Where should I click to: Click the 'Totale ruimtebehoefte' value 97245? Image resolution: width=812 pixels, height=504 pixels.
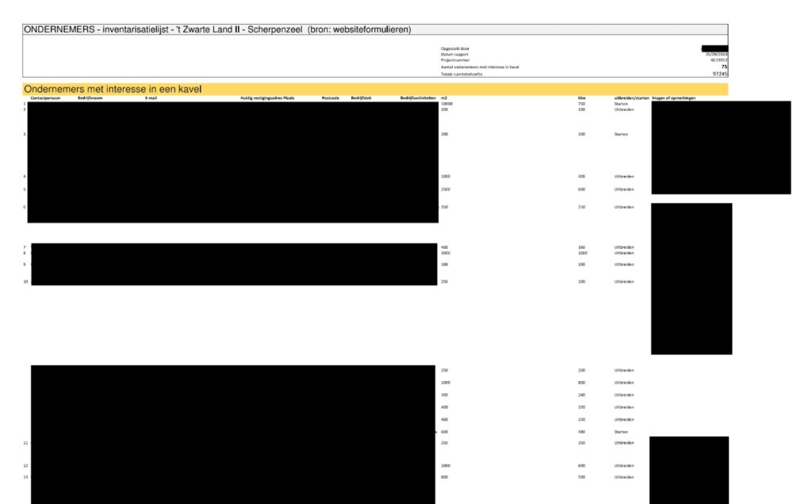tap(719, 74)
